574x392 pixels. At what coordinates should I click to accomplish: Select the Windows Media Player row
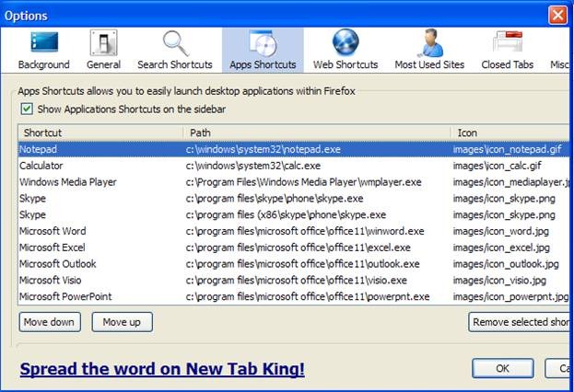pyautogui.click(x=68, y=182)
